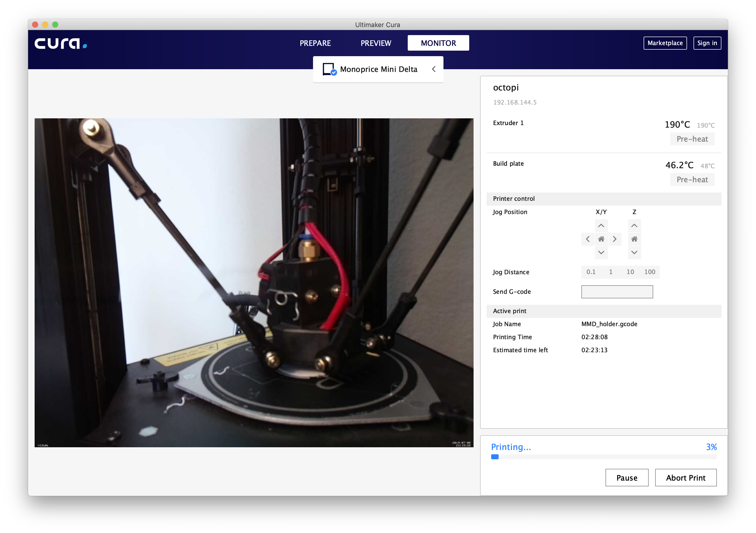
Task: Pause the current print
Action: (x=627, y=478)
